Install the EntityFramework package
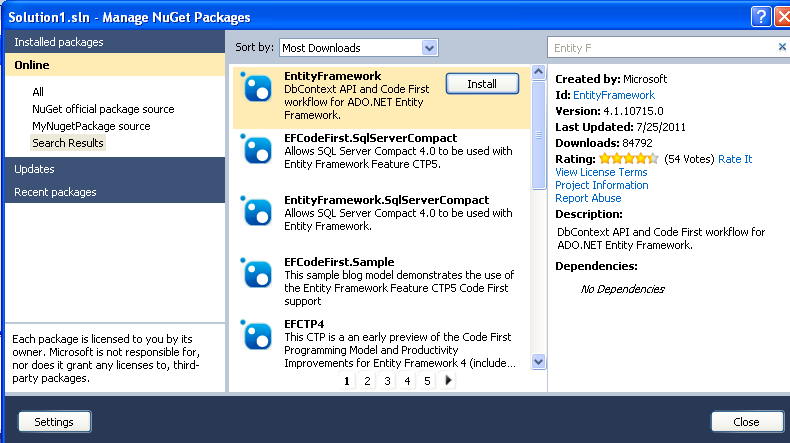This screenshot has height=443, width=790. (482, 84)
